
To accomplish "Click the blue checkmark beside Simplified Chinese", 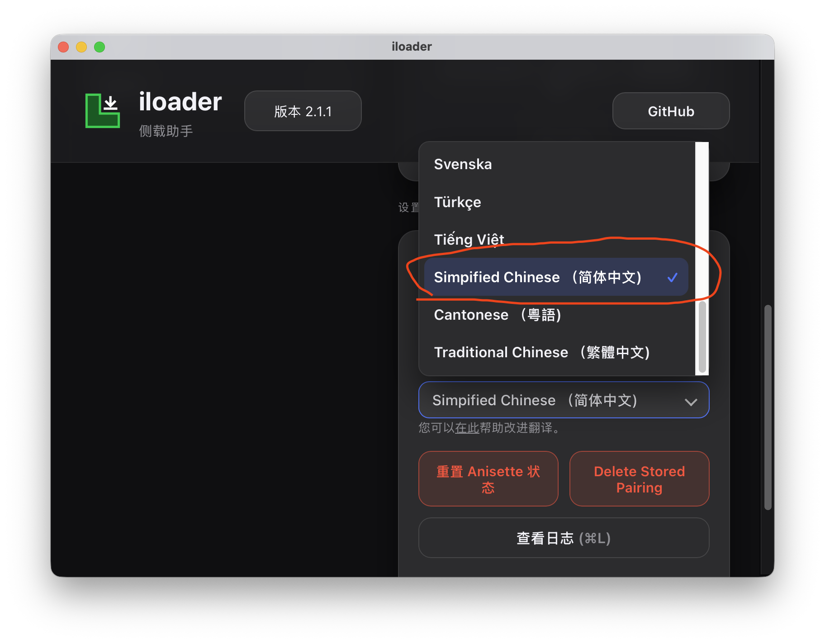I will pyautogui.click(x=672, y=277).
